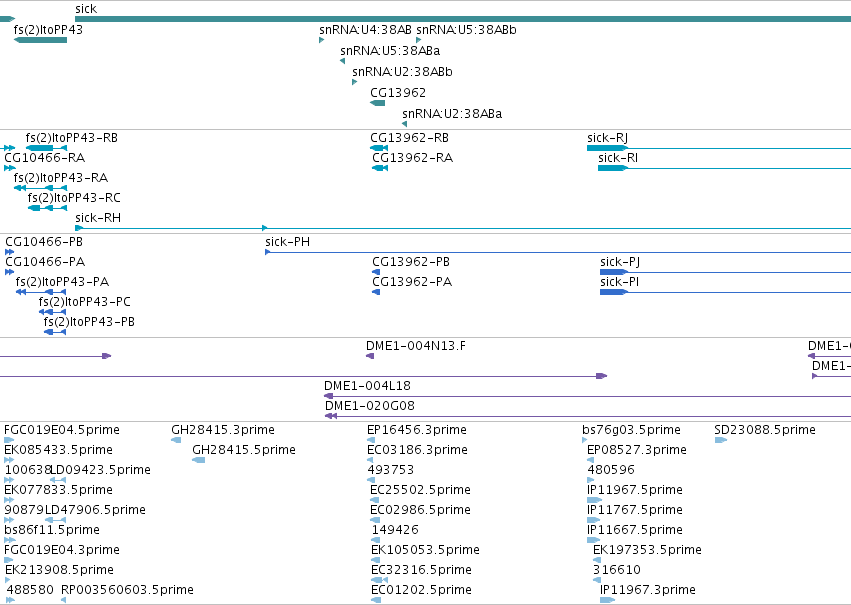
Task: Click the snRNA:U2:38ABb label
Action: pyautogui.click(x=402, y=72)
